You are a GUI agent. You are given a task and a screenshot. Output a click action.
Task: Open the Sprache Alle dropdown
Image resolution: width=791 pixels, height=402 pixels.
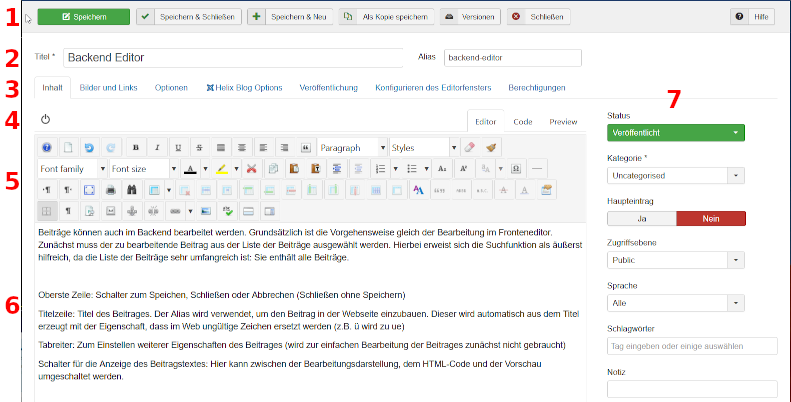[x=676, y=303]
